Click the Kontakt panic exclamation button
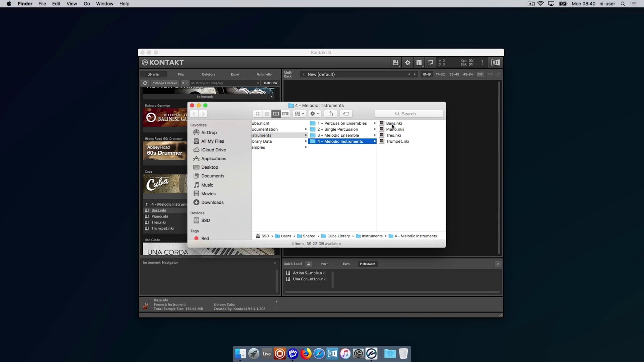Viewport: 644px width, 362px height. point(482,63)
